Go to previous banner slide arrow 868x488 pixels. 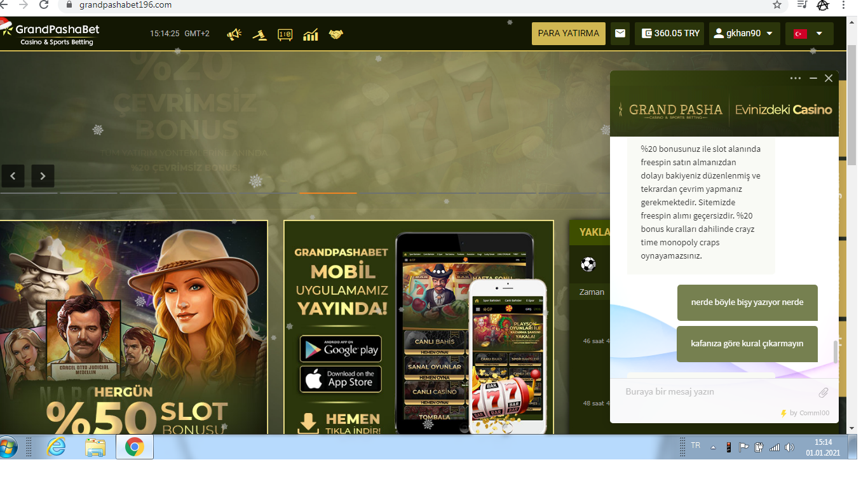point(13,176)
